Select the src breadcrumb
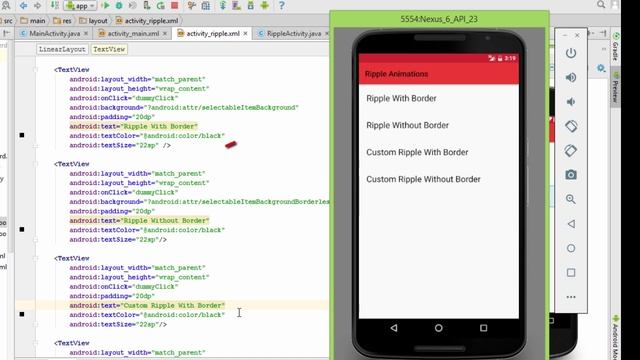Screen dimensions: 640x360 click(x=7, y=20)
